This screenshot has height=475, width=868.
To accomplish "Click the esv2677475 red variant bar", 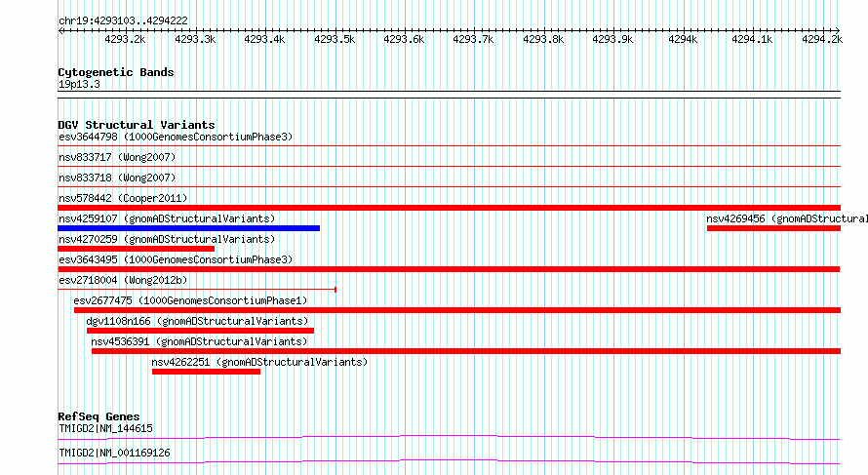I will pos(457,310).
